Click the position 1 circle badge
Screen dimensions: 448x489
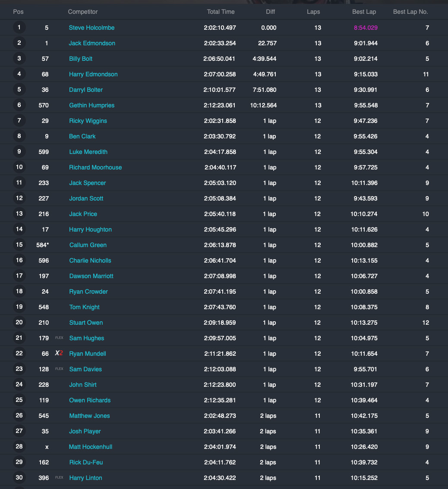tap(19, 28)
